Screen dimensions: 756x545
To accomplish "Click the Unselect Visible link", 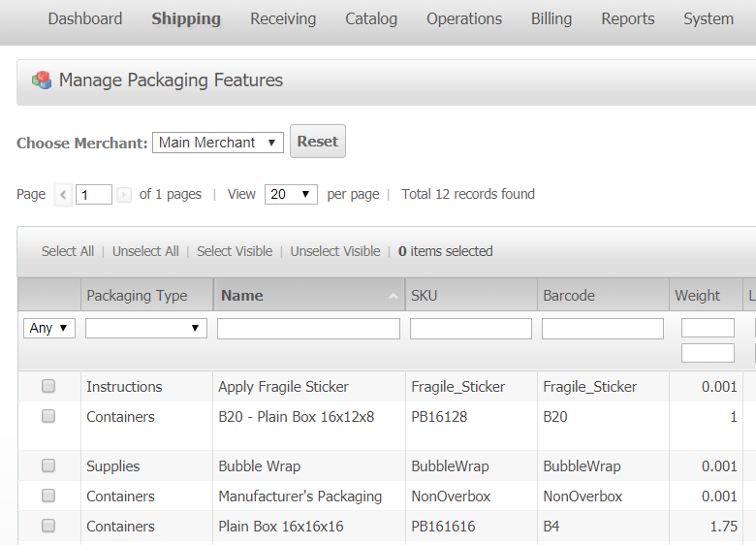I will click(x=335, y=251).
